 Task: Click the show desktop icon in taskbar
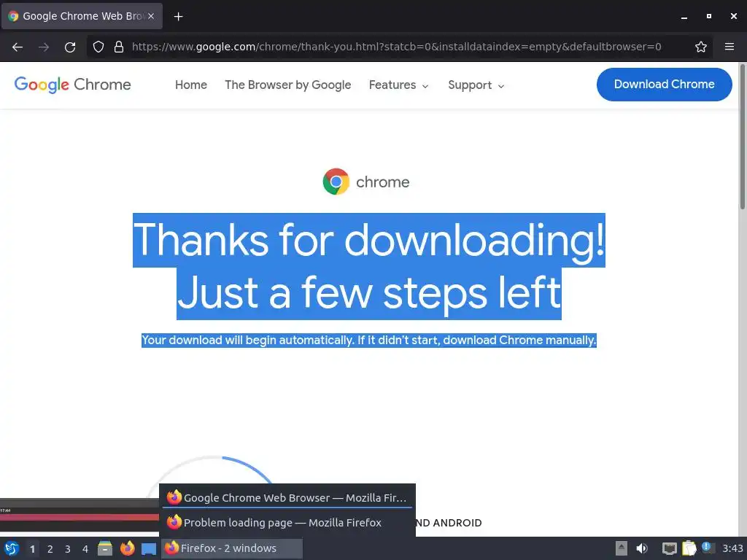[149, 548]
